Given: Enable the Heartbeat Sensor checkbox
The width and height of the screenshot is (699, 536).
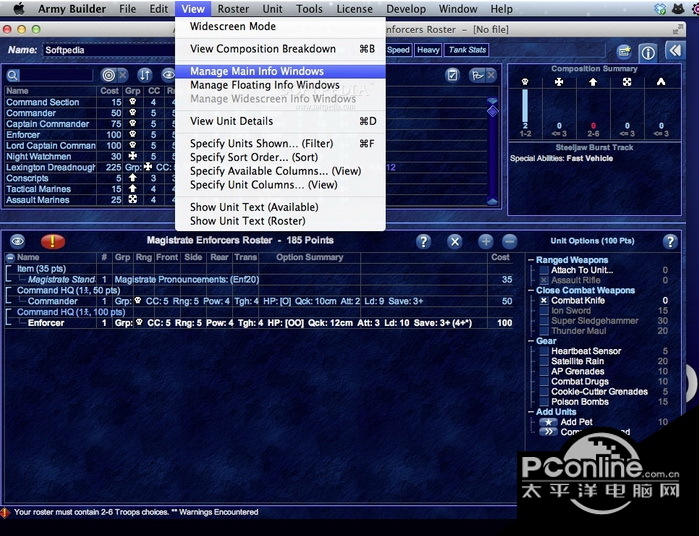Looking at the screenshot, I should [x=544, y=351].
